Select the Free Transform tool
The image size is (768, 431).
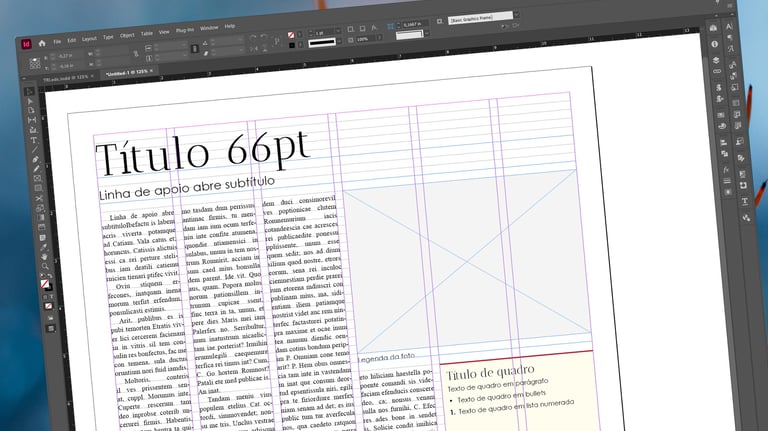coord(40,208)
